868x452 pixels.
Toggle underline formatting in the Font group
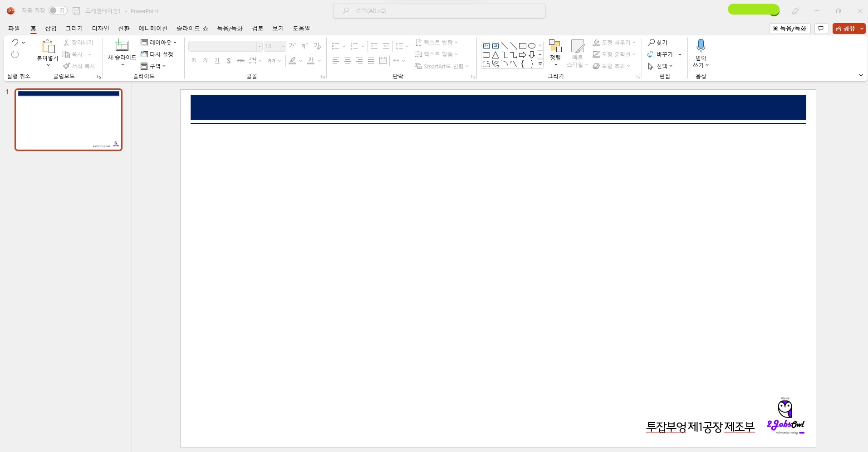(x=217, y=61)
